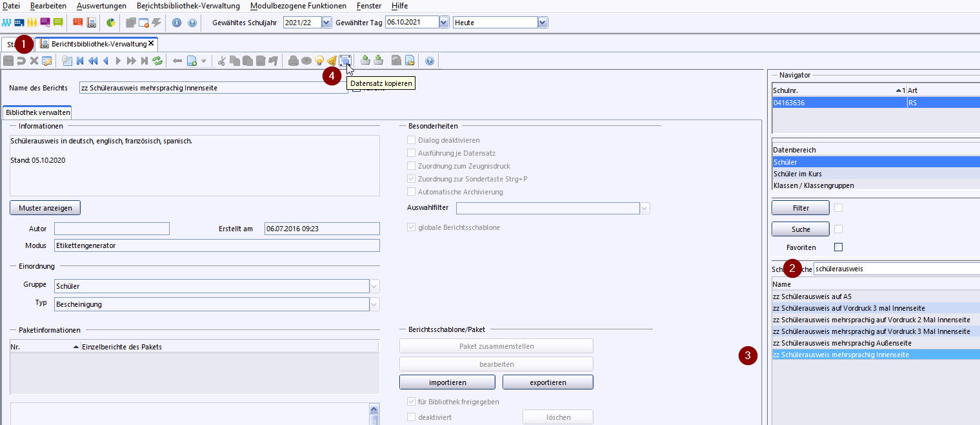Click the exportieren button
The width and height of the screenshot is (980, 425).
[x=547, y=382]
